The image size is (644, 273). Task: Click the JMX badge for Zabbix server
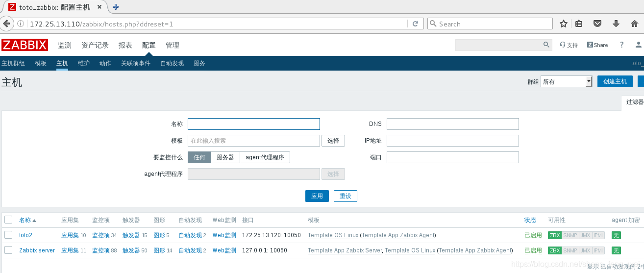pyautogui.click(x=585, y=250)
